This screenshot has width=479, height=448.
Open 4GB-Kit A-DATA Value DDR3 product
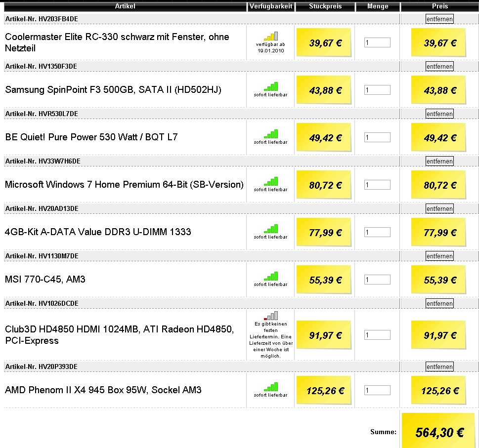(x=98, y=232)
